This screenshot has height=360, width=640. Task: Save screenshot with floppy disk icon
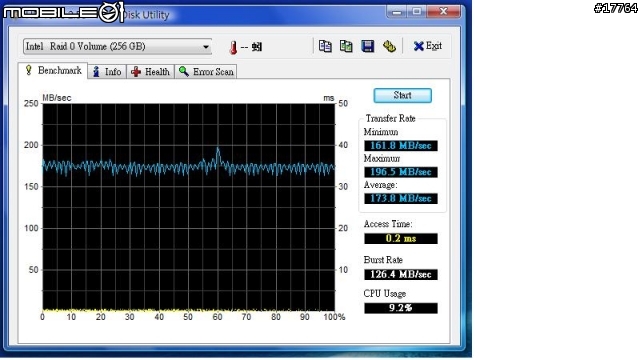pyautogui.click(x=368, y=46)
